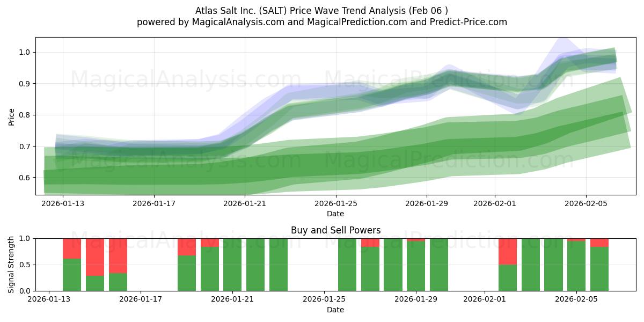The height and width of the screenshot is (322, 644).
Task: Click the 2026-01-17 tick under the bar chart
Action: point(141,299)
